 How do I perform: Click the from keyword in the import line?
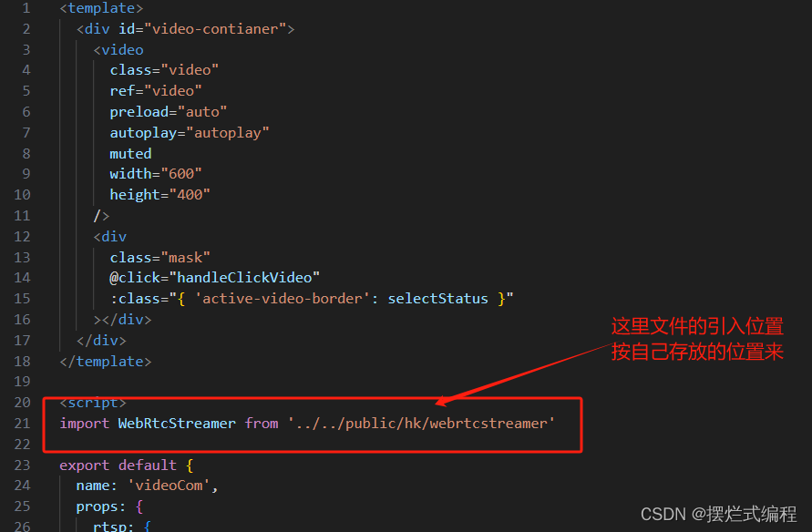(262, 424)
